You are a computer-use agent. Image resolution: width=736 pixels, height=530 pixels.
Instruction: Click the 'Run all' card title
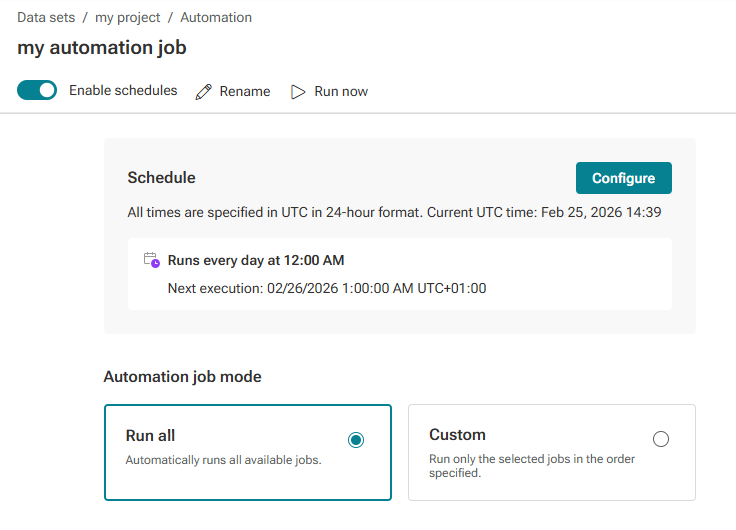(x=150, y=436)
